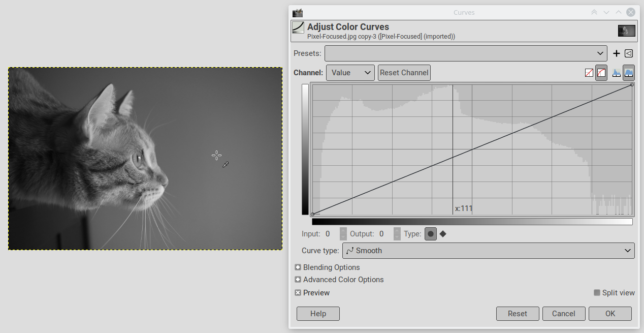Click the Output field stepper arrows
Image resolution: width=644 pixels, height=333 pixels.
(x=397, y=234)
